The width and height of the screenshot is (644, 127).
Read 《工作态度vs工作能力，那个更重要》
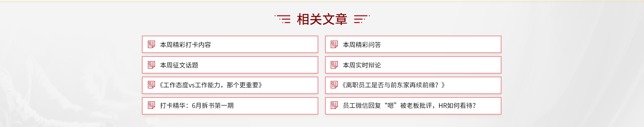tap(211, 85)
